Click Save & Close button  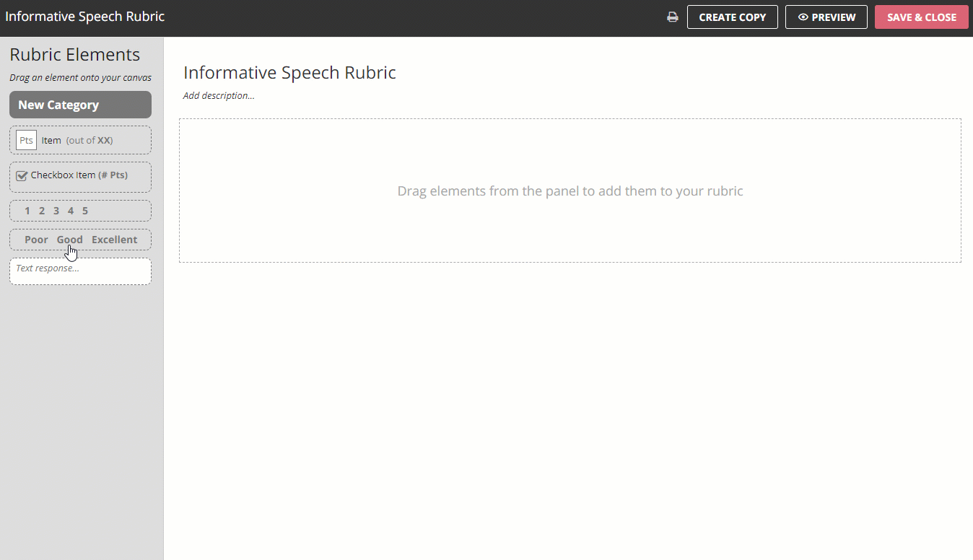pyautogui.click(x=922, y=17)
